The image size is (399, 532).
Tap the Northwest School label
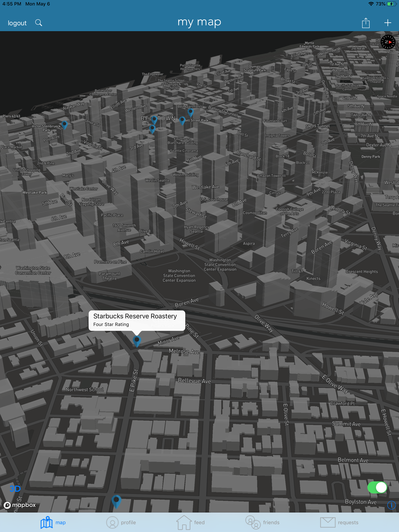(x=85, y=389)
